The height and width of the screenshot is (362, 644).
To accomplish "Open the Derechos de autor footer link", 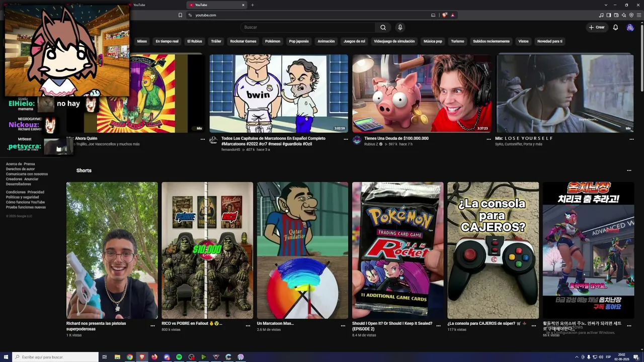I will [x=20, y=169].
